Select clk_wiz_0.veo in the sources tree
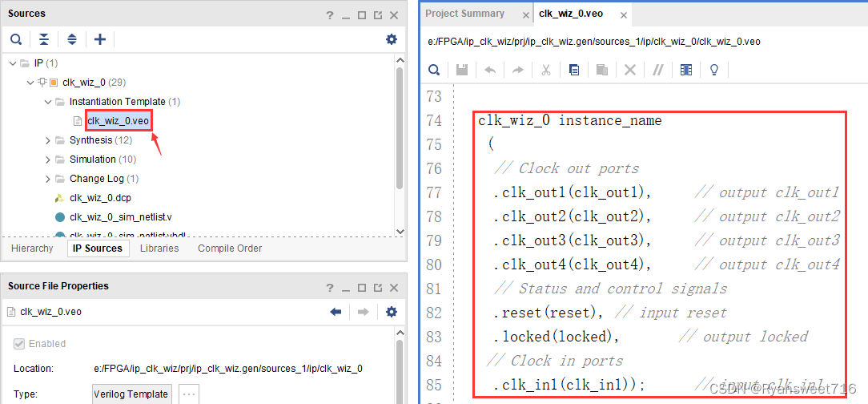 tap(119, 120)
